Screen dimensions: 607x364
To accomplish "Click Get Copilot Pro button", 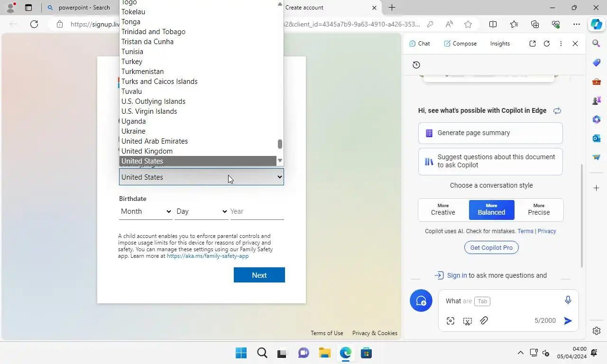I will pyautogui.click(x=491, y=247).
